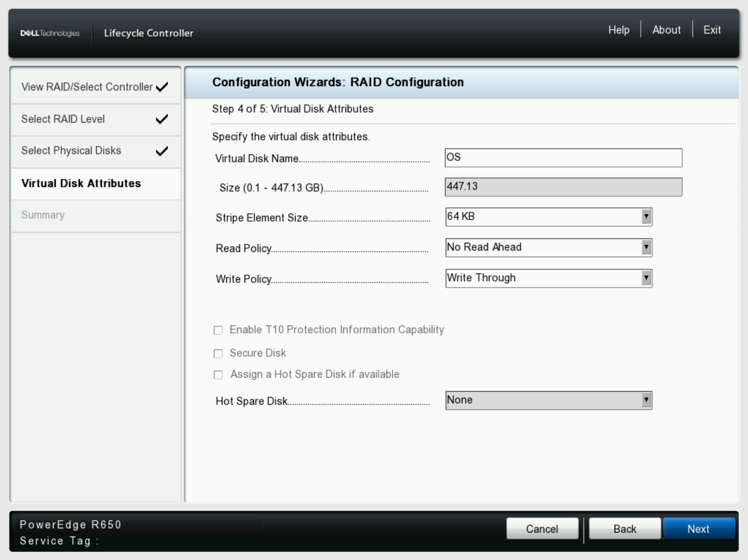Click the Dell Technologies logo
This screenshot has height=560, width=748.
pyautogui.click(x=49, y=32)
